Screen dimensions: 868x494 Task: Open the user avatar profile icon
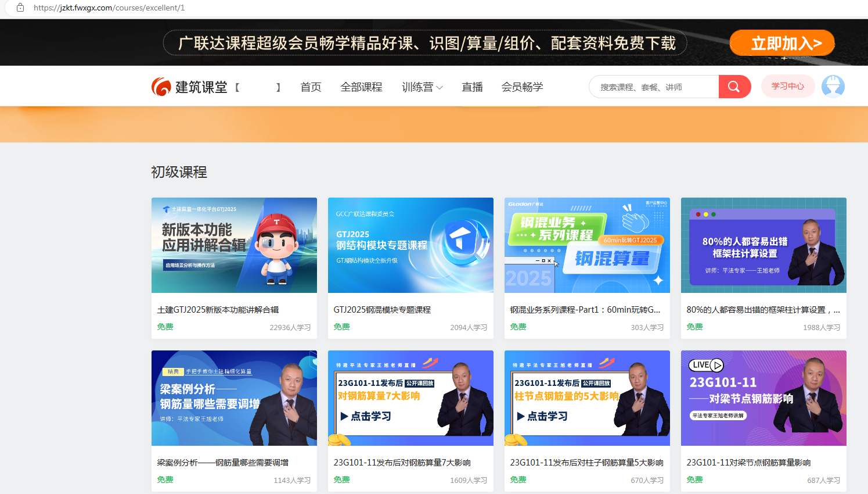[833, 87]
